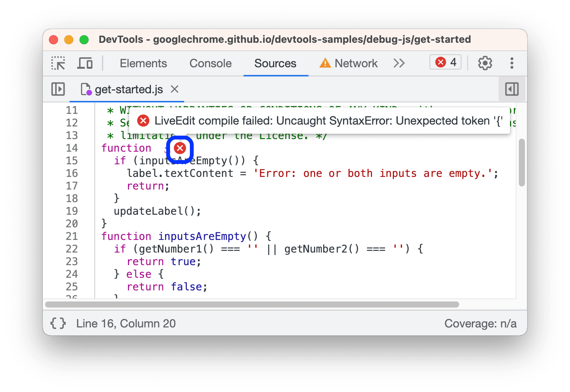Toggle the device emulation toolbar

(x=85, y=63)
